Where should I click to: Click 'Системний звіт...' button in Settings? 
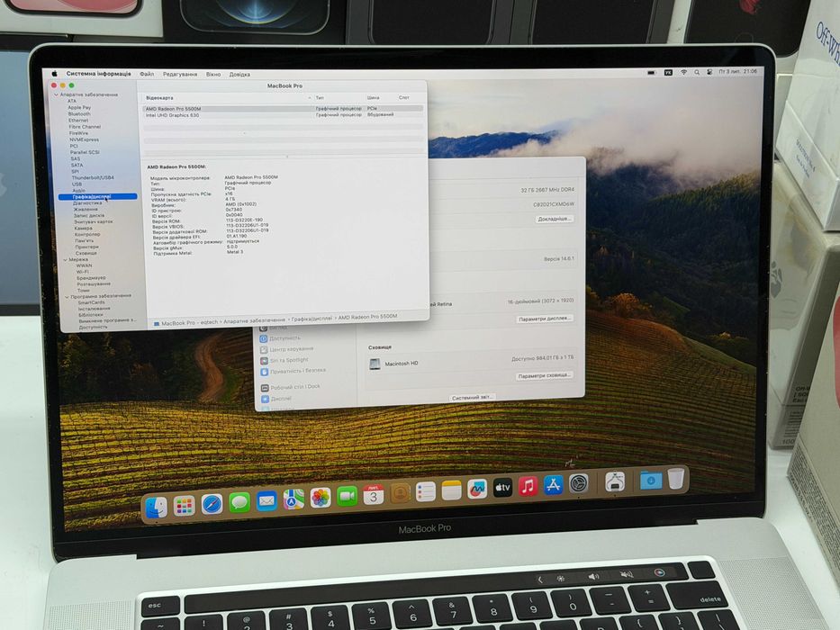point(472,398)
